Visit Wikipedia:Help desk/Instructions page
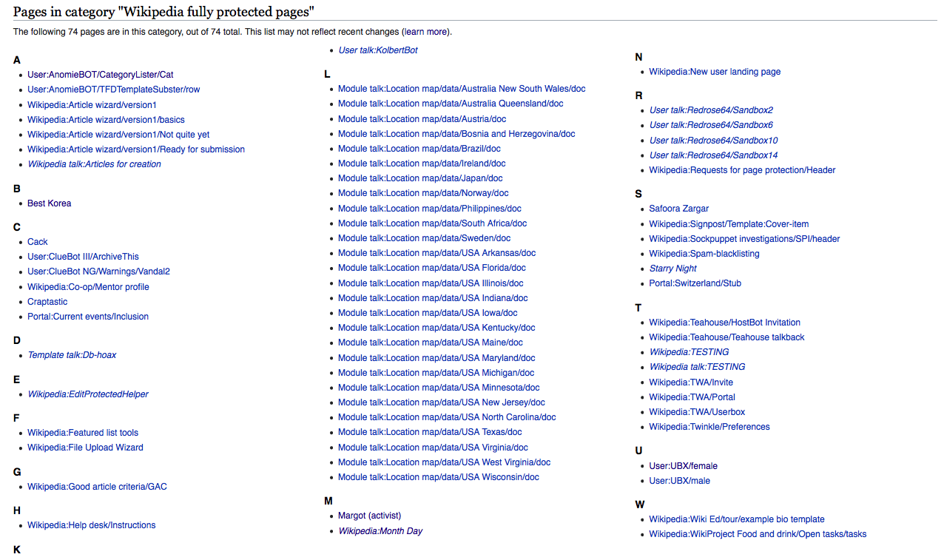Image resolution: width=944 pixels, height=560 pixels. [x=91, y=525]
